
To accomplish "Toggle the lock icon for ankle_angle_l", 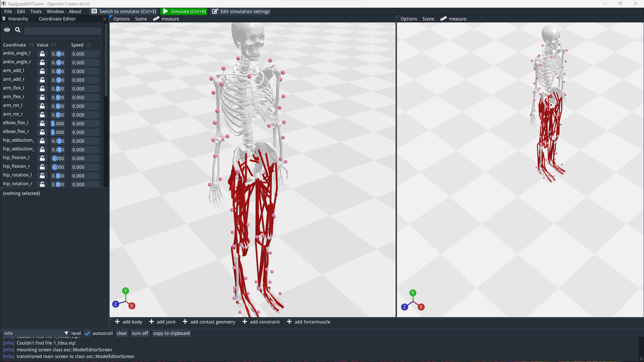I will pos(42,54).
